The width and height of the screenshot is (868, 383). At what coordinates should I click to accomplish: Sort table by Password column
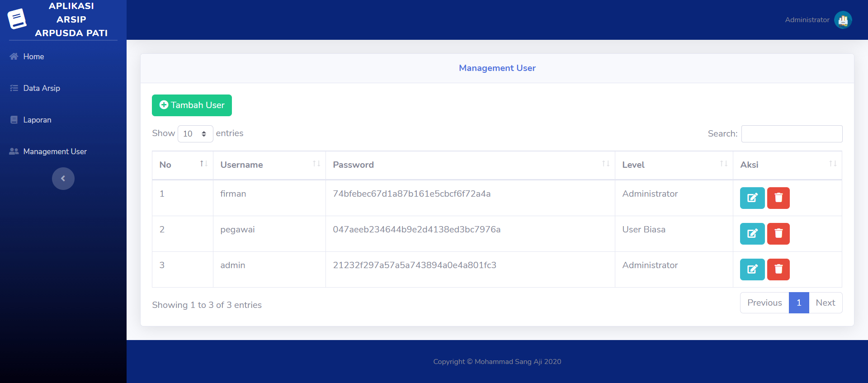point(470,165)
